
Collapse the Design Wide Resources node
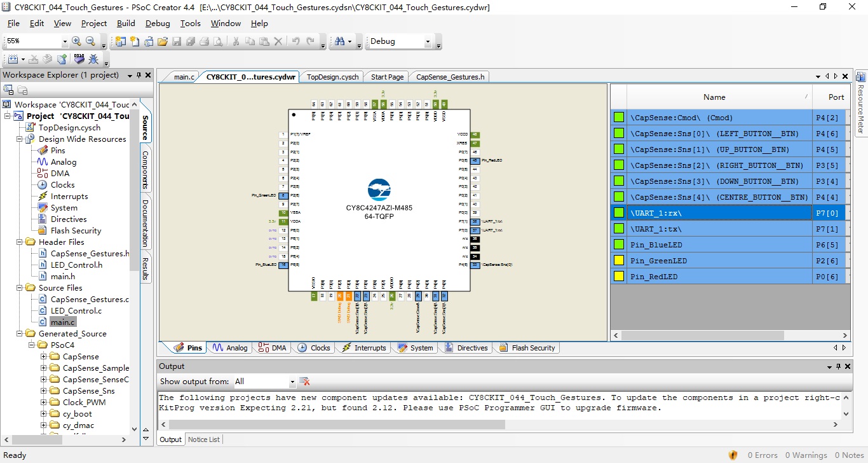[19, 139]
